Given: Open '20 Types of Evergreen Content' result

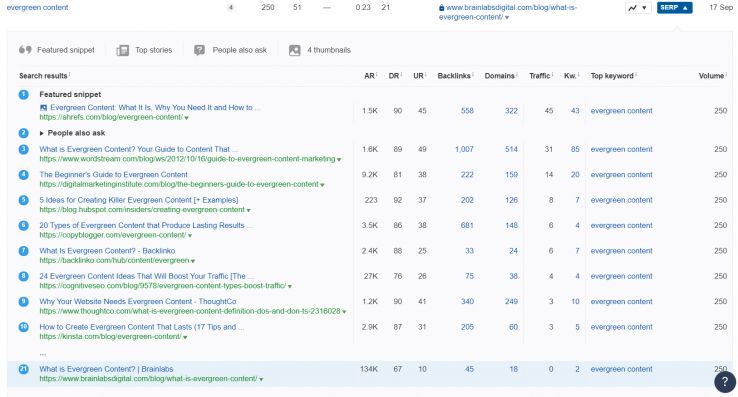Looking at the screenshot, I should 146,226.
